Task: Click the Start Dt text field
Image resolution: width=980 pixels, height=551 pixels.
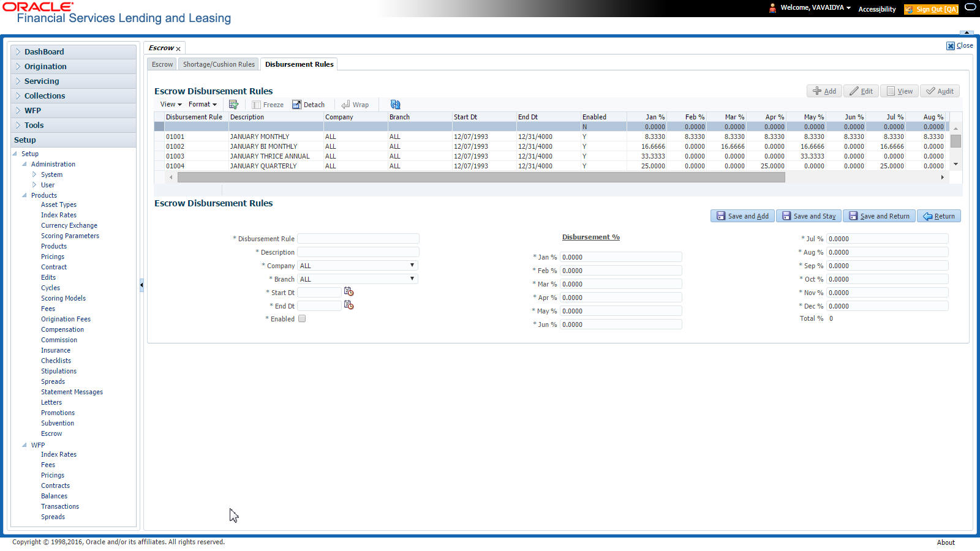Action: [320, 293]
